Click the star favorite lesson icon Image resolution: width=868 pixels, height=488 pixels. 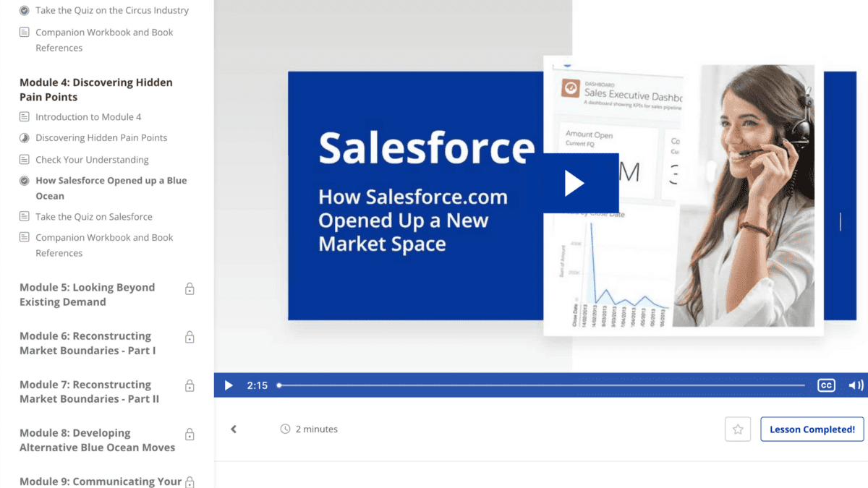[738, 429]
